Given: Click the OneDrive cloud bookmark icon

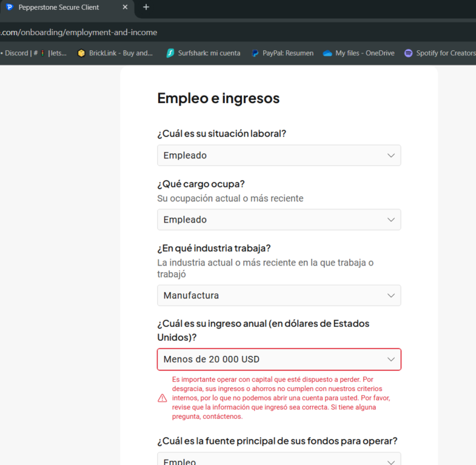Looking at the screenshot, I should coord(327,54).
